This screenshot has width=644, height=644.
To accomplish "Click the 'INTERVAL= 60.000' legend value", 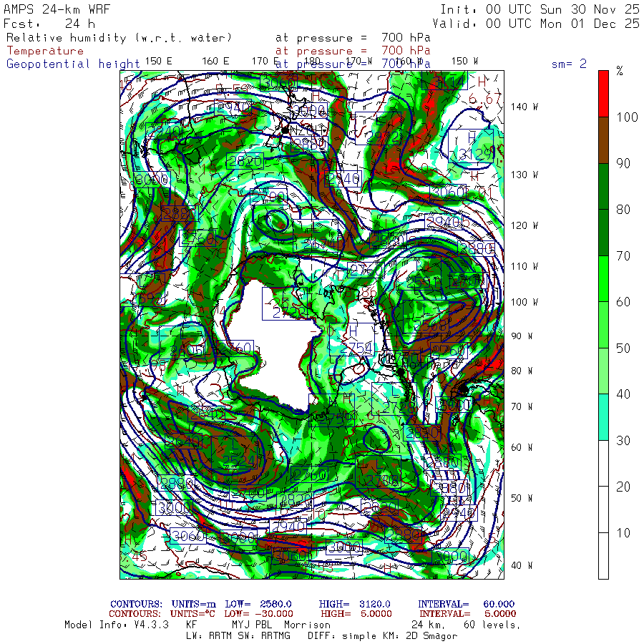I will 466,604.
